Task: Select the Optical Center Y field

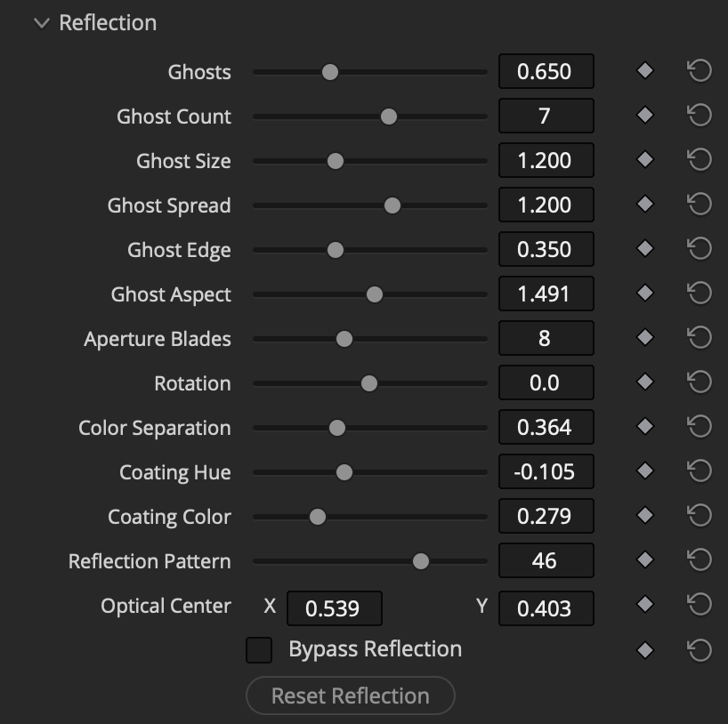Action: [546, 608]
